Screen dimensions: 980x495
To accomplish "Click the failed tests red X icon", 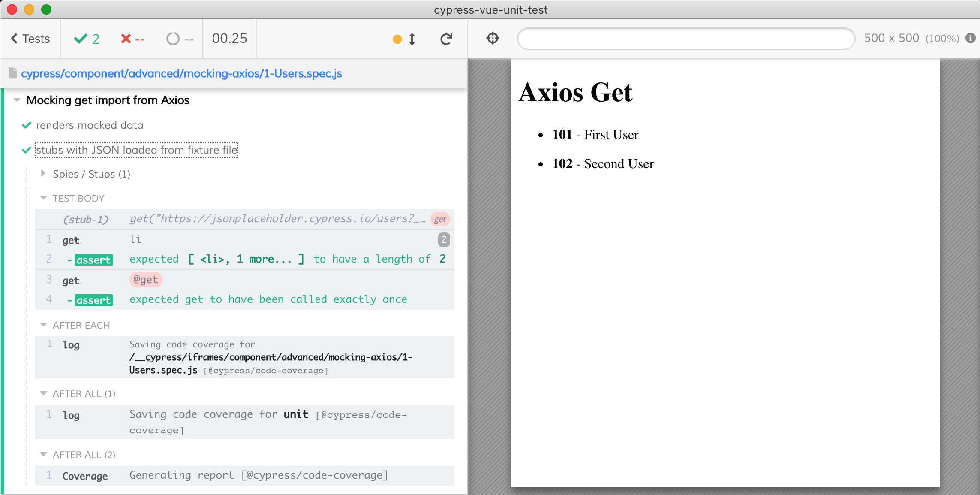I will coord(126,39).
